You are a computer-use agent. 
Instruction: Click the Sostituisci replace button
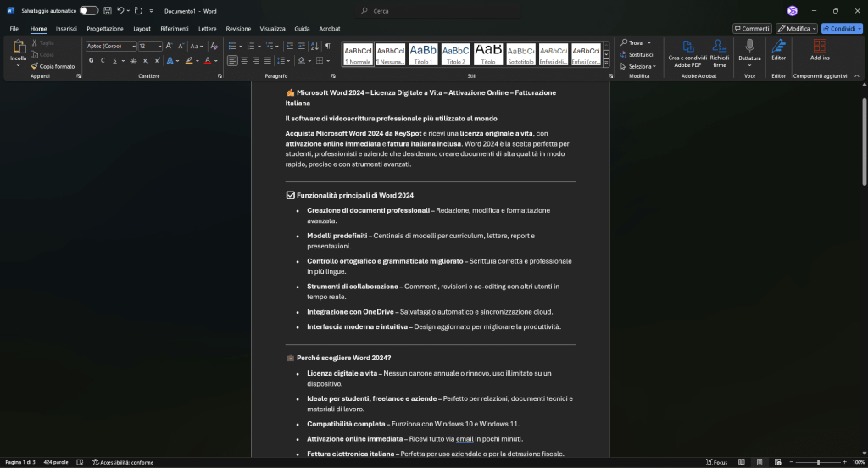pos(637,54)
